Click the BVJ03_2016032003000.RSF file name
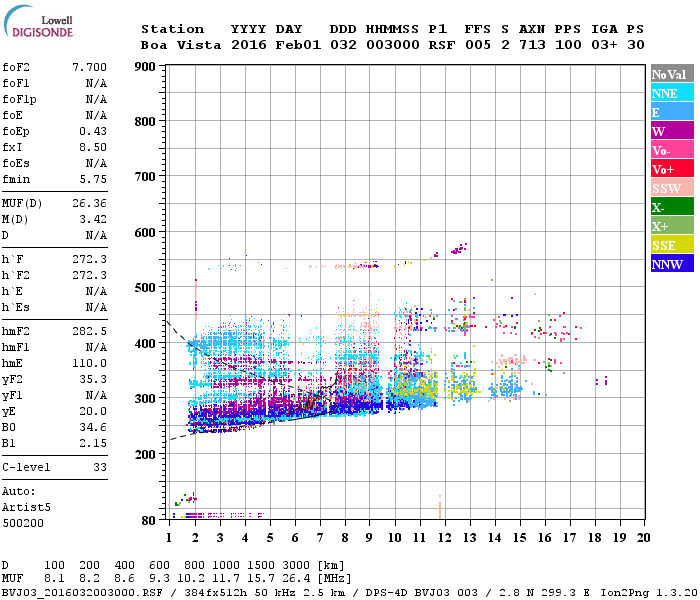 [82, 592]
